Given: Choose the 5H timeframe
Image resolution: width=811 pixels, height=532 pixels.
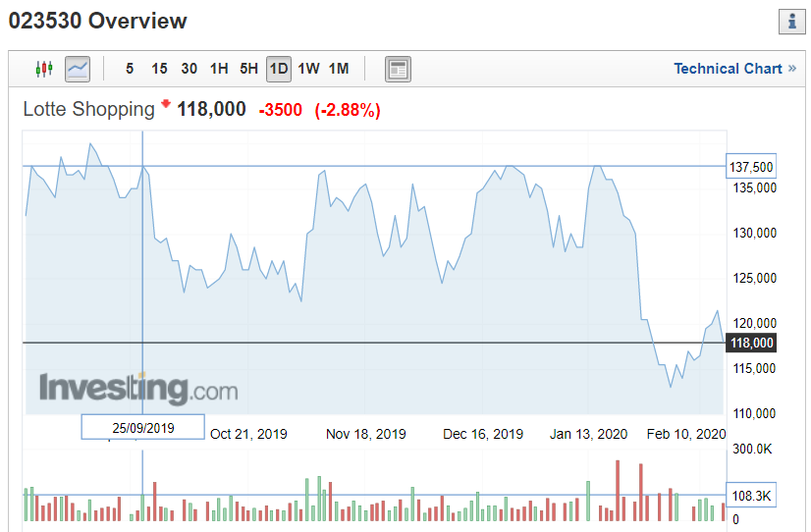Looking at the screenshot, I should point(248,69).
